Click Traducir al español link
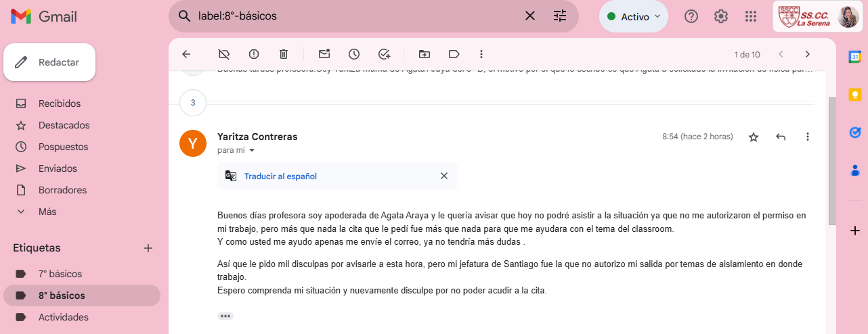The height and width of the screenshot is (334, 868). click(280, 176)
